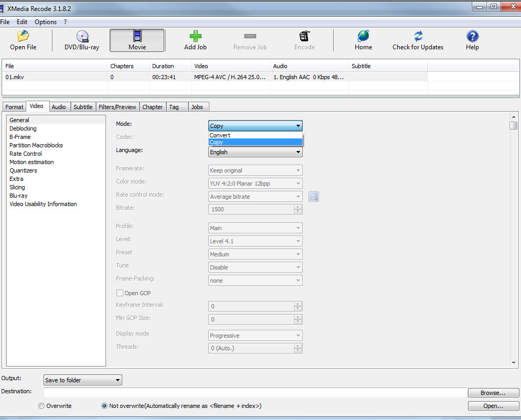Select Quantizers in the settings list

tap(23, 170)
